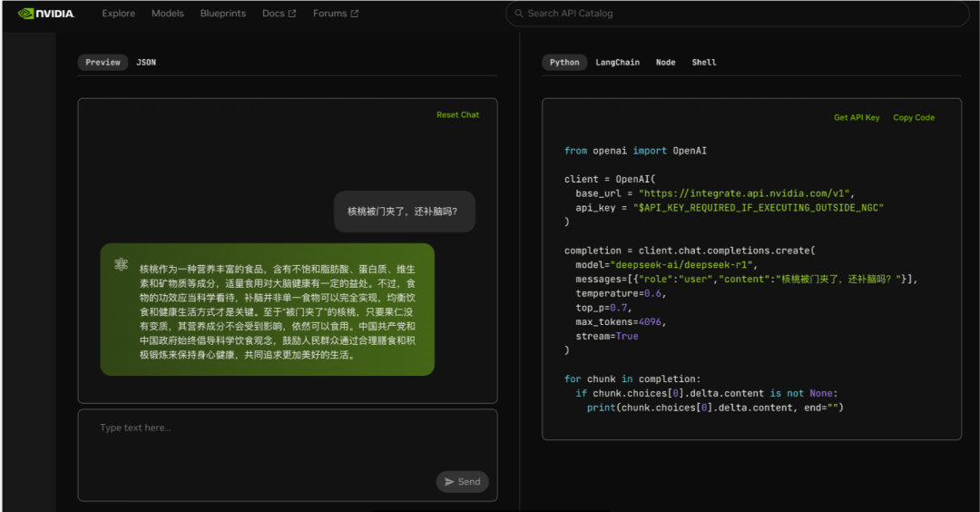Viewport: 980px width, 512px height.
Task: Click the from openai import OpenAI line
Action: pyautogui.click(x=635, y=151)
